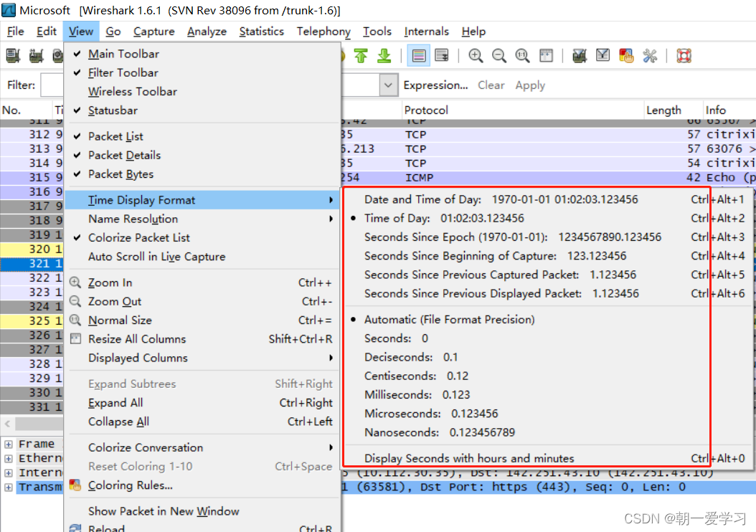The image size is (756, 532).
Task: Click the Resize All Columns menu icon
Action: [75, 338]
